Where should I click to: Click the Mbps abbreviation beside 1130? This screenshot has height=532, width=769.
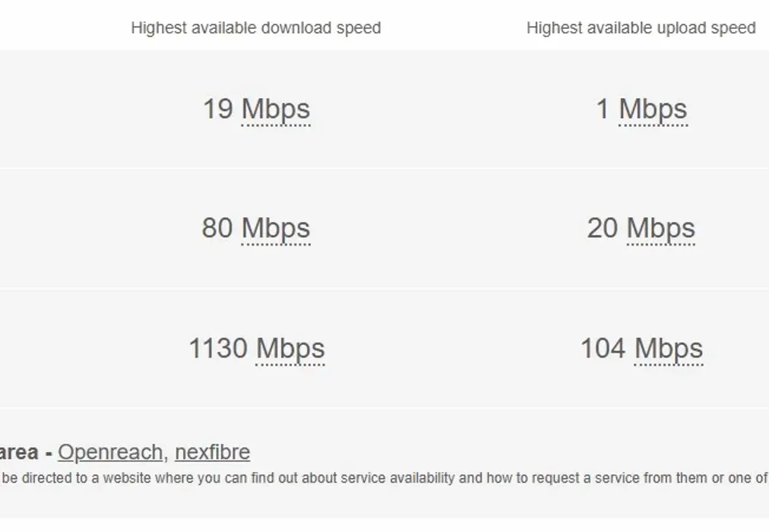click(290, 349)
